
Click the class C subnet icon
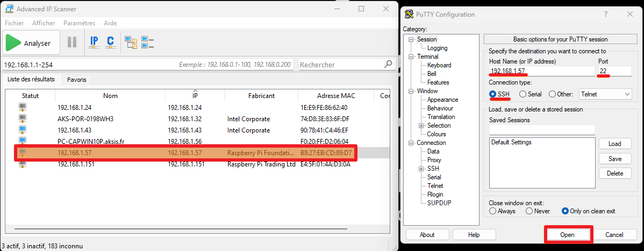click(x=110, y=43)
